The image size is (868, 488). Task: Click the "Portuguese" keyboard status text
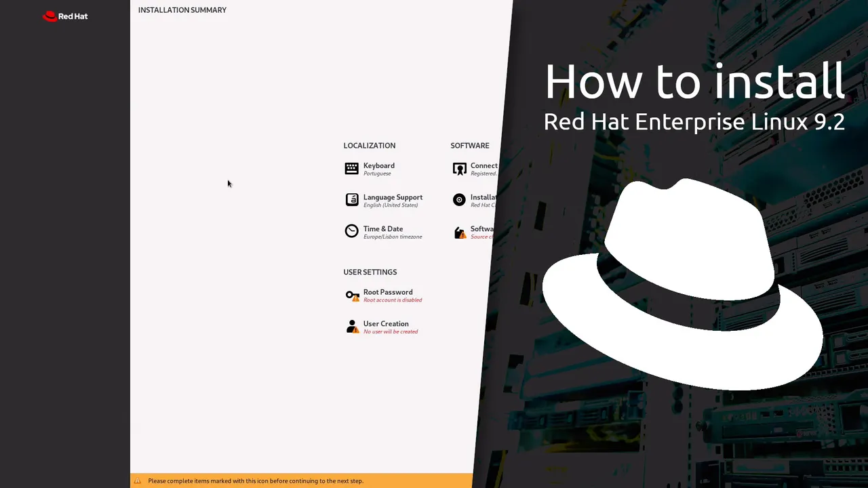pyautogui.click(x=377, y=174)
